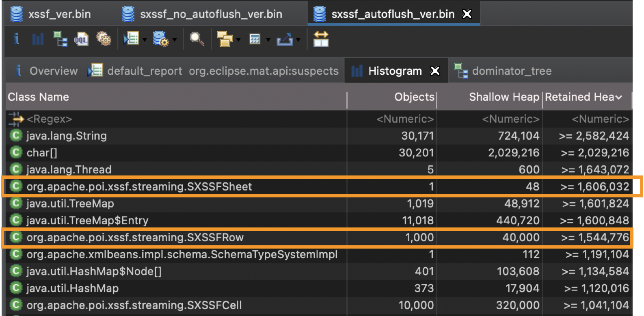Screen dimensions: 644x316
Task: Click the class icon beside SXSSFSheet
Action: [16, 186]
